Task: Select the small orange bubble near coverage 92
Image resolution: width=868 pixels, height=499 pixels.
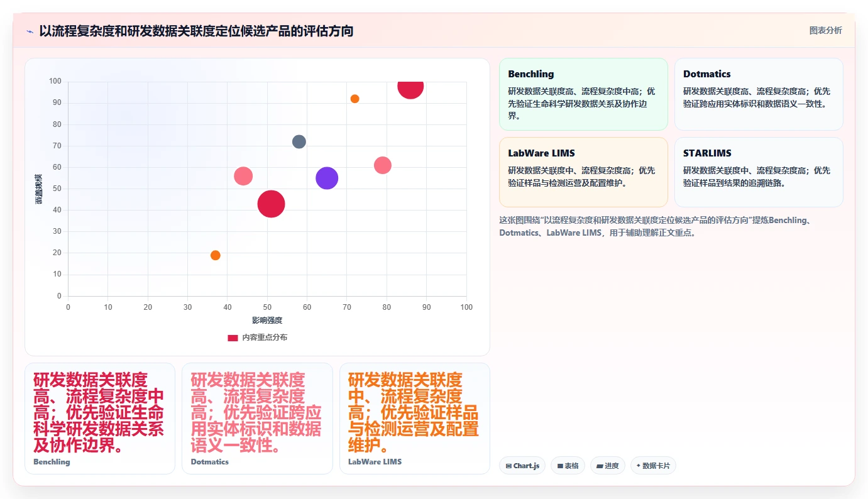Action: pos(355,99)
